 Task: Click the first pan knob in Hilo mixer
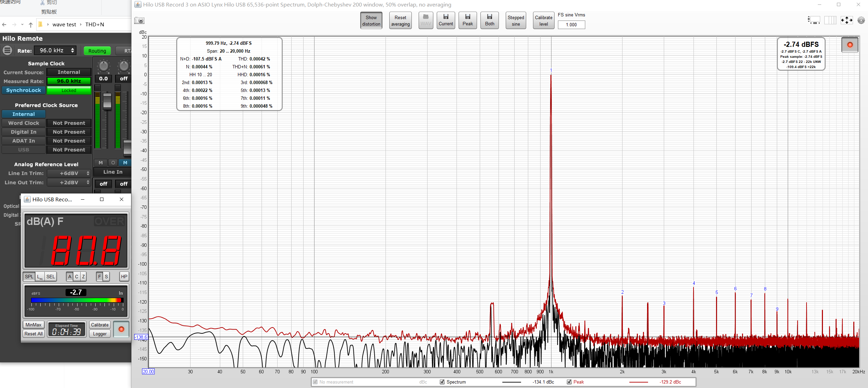click(x=103, y=66)
